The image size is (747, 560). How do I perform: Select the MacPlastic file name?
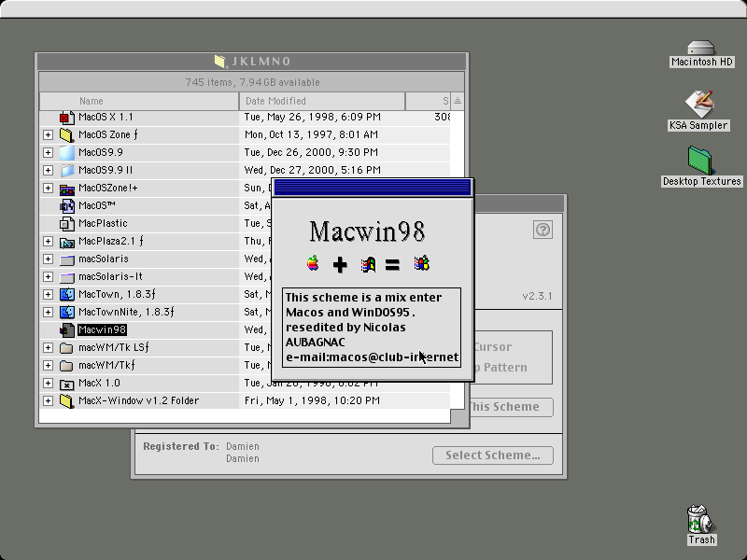point(103,223)
